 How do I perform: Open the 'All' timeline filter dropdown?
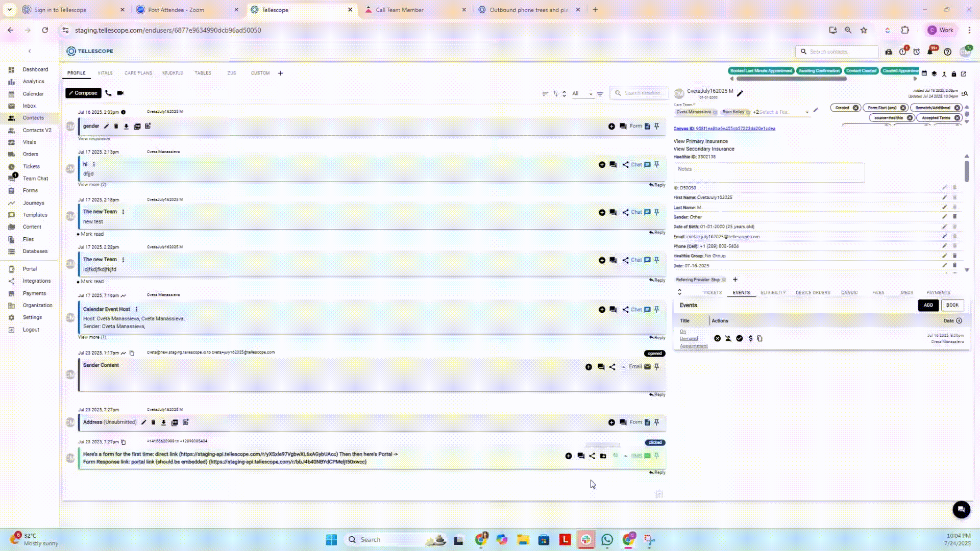click(582, 94)
